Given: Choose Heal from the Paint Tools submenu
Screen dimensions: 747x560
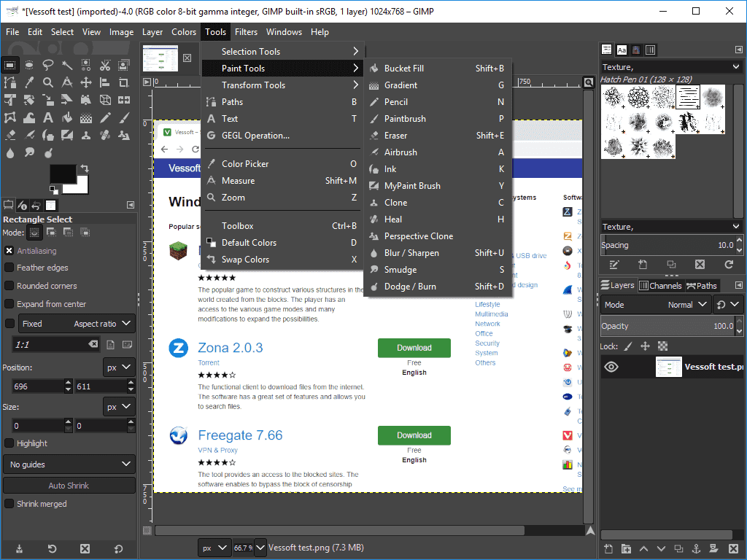Looking at the screenshot, I should pos(438,219).
